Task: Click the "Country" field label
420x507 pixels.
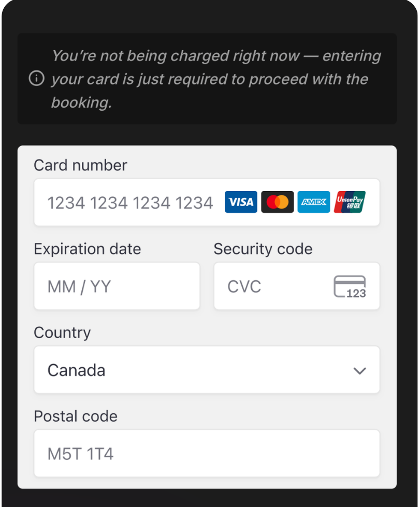Action: coord(62,332)
